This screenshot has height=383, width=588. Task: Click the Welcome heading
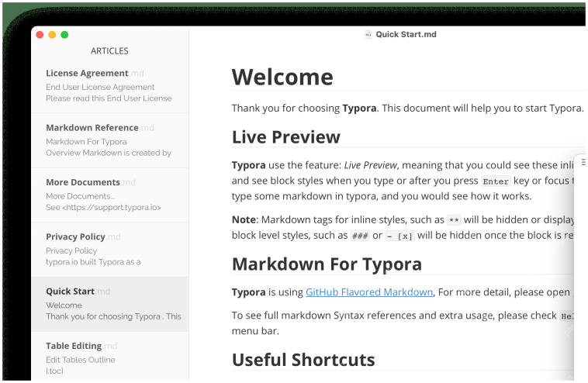(x=282, y=78)
